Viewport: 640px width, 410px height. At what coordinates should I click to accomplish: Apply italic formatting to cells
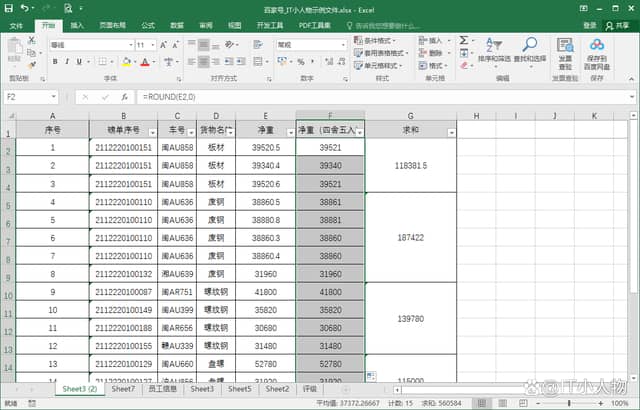(x=68, y=62)
